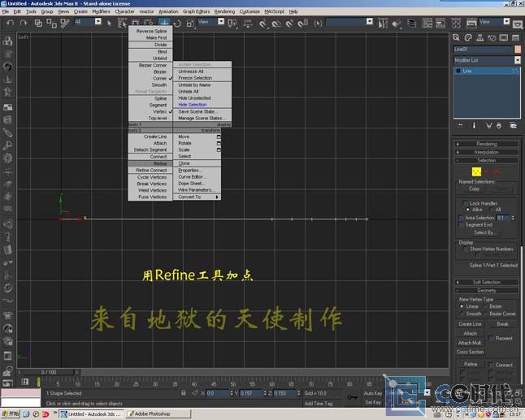Open the Layer Manager icon
Viewport: 525px width, 420px height.
point(412,24)
